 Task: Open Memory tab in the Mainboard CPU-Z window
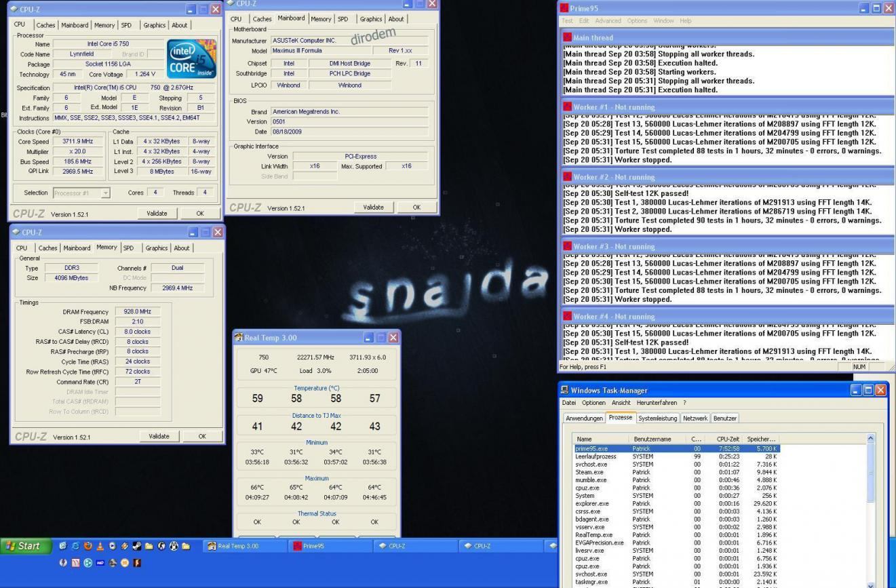point(322,19)
